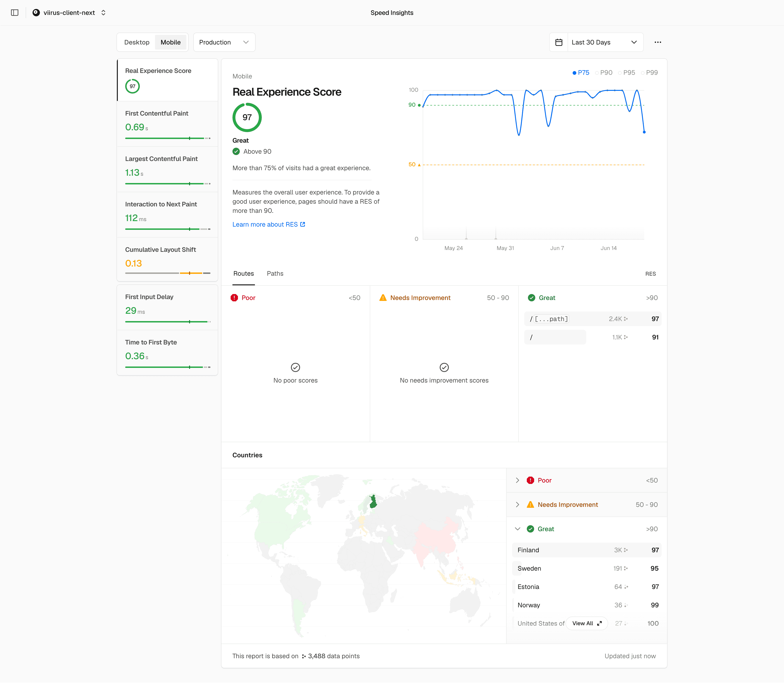The image size is (784, 683).
Task: Open the Interaction to Next Paint metric
Action: tap(168, 215)
